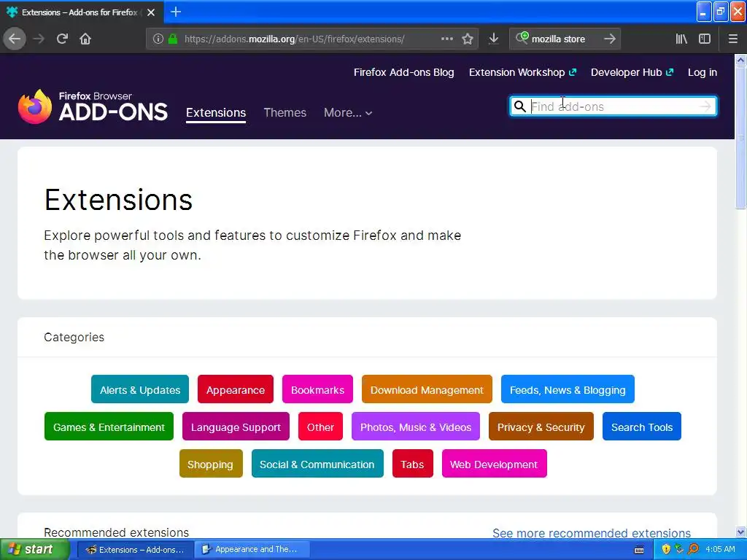
Task: Click the Firefox Browser Add-ons logo
Action: click(93, 106)
